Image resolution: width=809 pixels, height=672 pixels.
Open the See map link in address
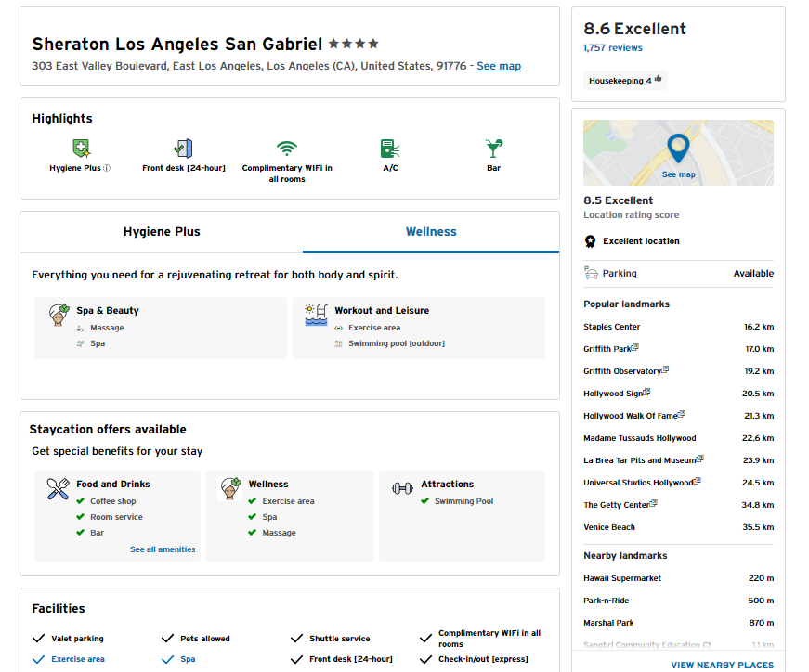(499, 66)
